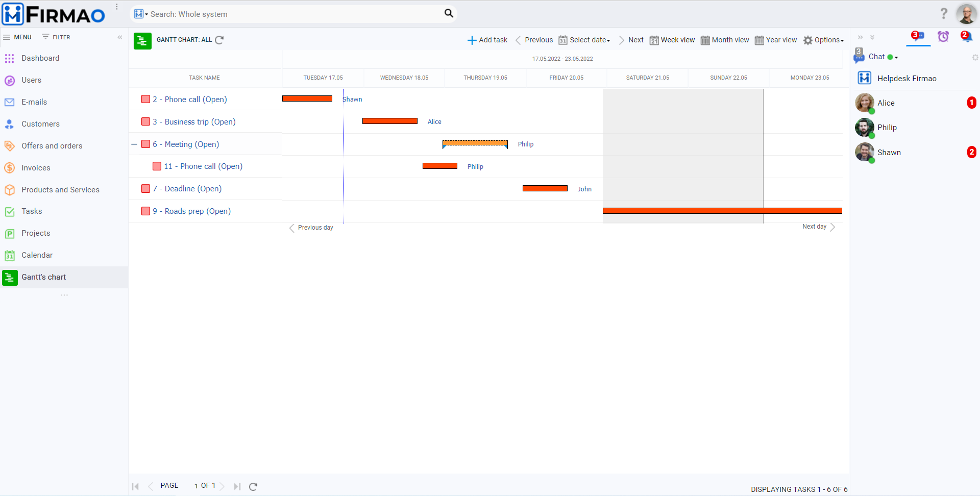This screenshot has width=980, height=496.
Task: Open chat panel settings gear
Action: click(975, 58)
